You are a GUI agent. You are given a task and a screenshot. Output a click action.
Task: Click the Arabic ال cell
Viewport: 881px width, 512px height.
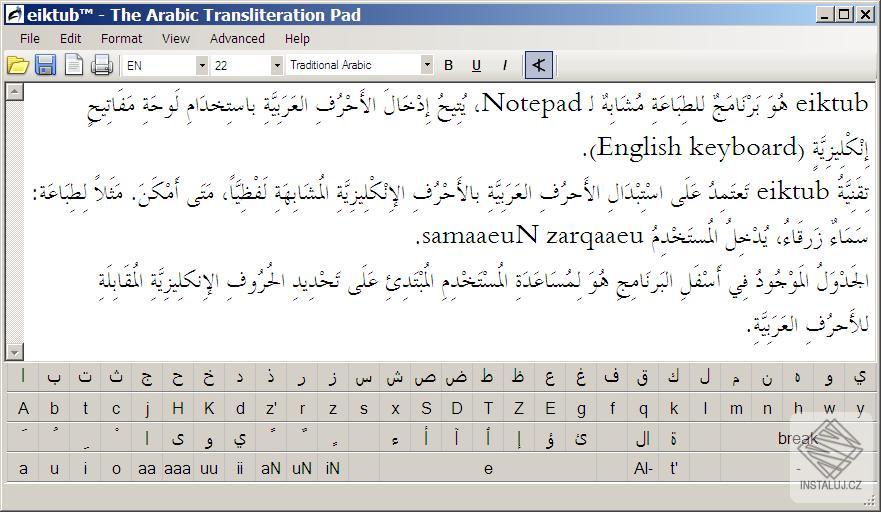tap(643, 438)
